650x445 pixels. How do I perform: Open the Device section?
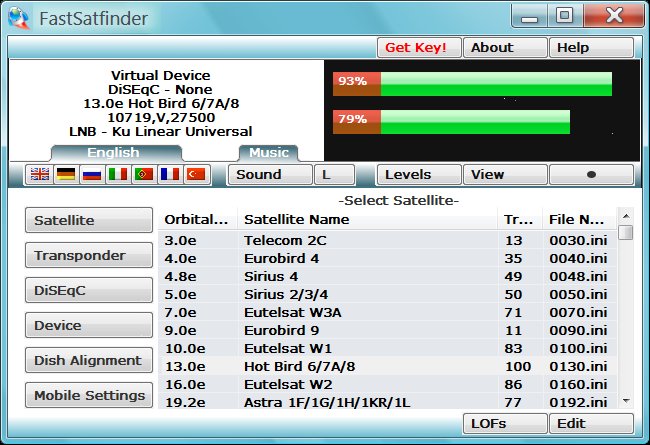coord(89,325)
